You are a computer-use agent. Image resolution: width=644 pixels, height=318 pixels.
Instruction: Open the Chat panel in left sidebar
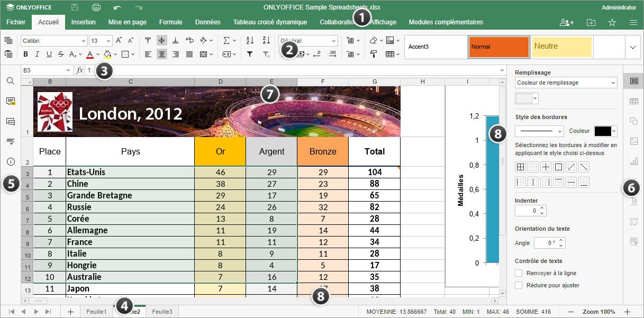click(x=10, y=121)
